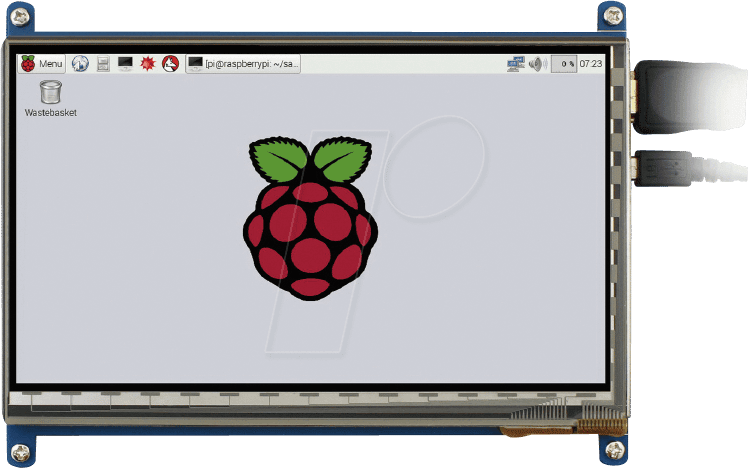The width and height of the screenshot is (748, 468).
Task: Launch the web browser globe icon
Action: click(80, 63)
